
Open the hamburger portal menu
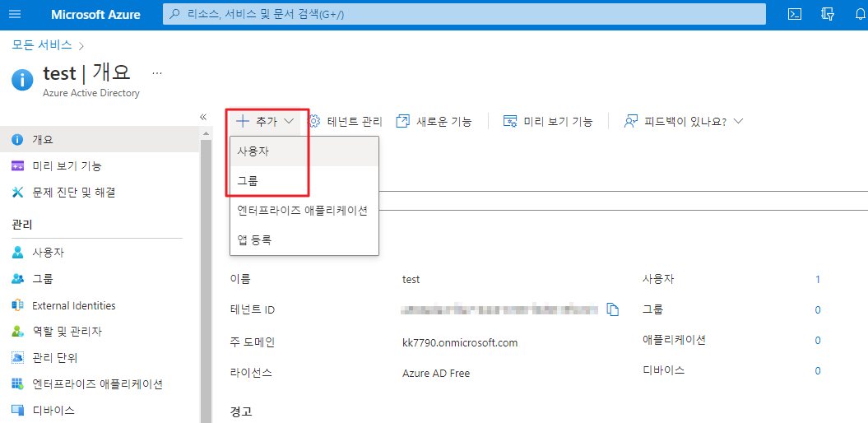(x=15, y=14)
